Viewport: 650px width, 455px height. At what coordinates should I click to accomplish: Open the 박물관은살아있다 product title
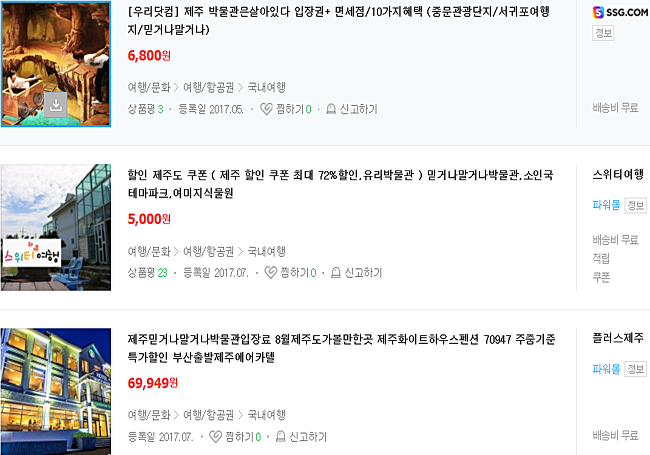pos(338,20)
